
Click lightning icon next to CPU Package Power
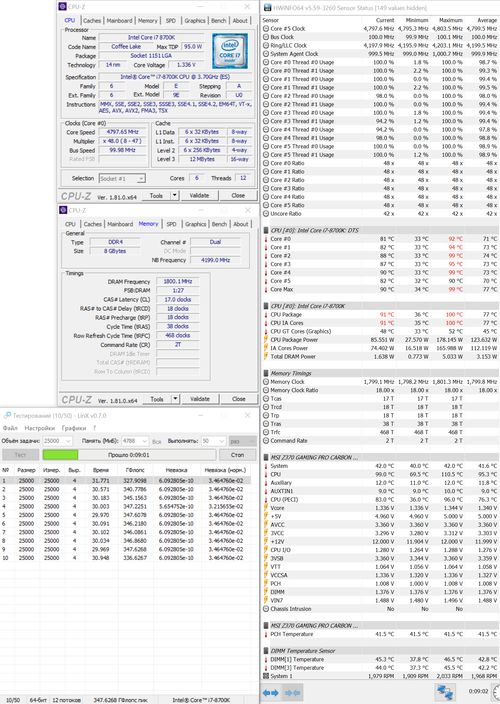[266, 339]
